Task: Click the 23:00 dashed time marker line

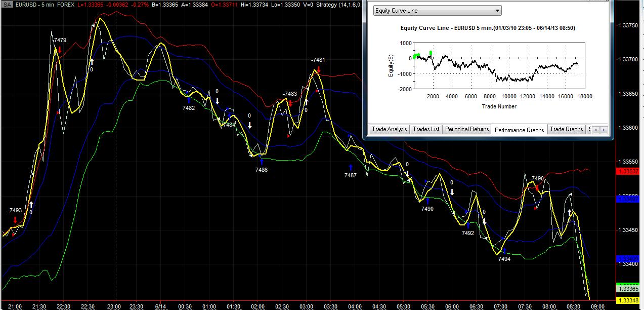Action: (116, 152)
